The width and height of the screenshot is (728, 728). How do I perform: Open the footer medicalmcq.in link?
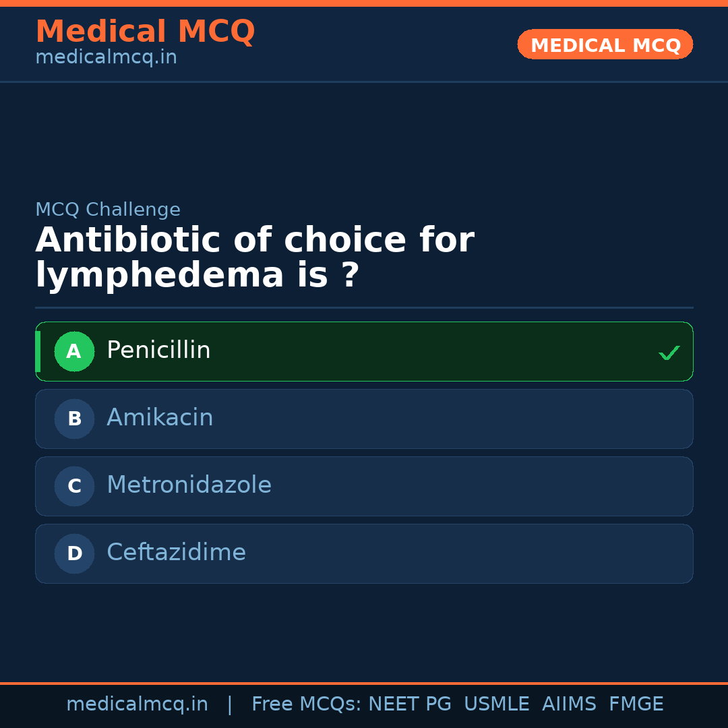(137, 704)
